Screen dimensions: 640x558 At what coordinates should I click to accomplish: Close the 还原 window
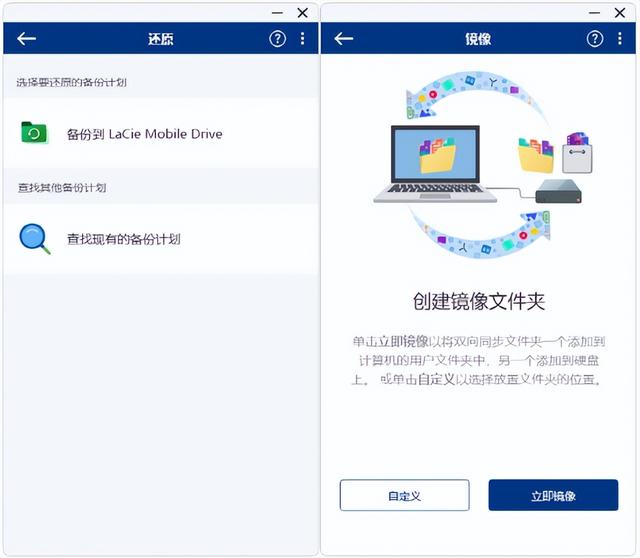(302, 13)
